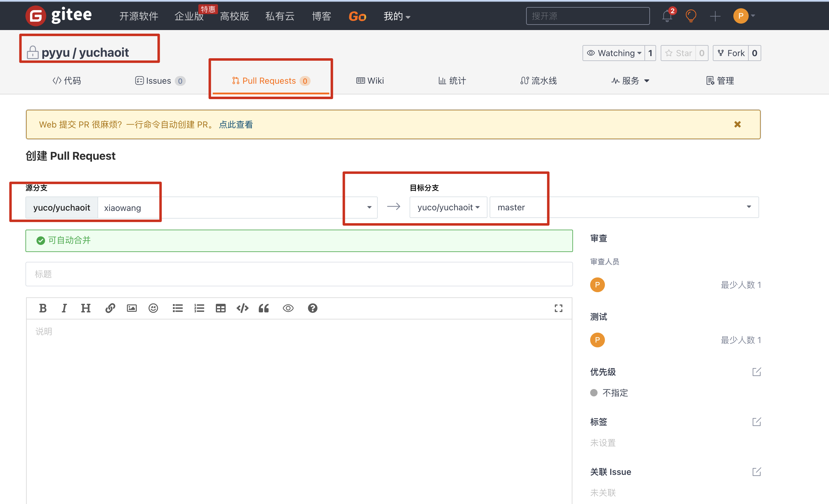
Task: Click the Bold formatting icon
Action: pos(43,308)
